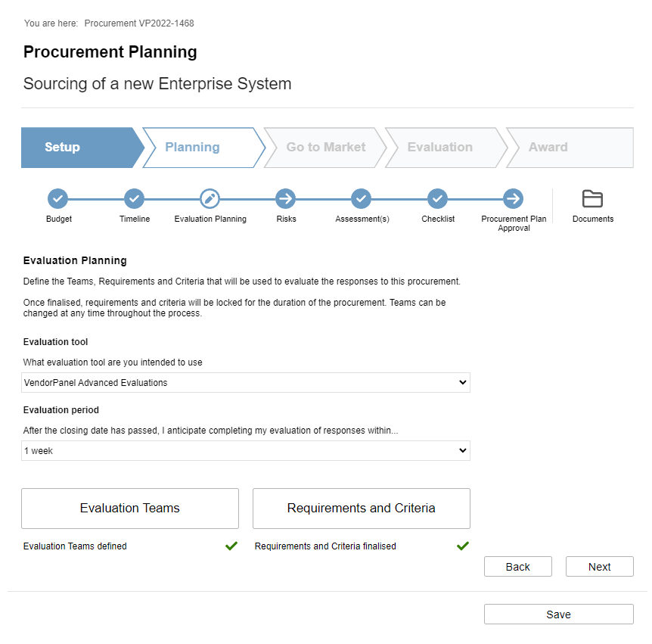Select the Checklist step circle icon

(437, 199)
